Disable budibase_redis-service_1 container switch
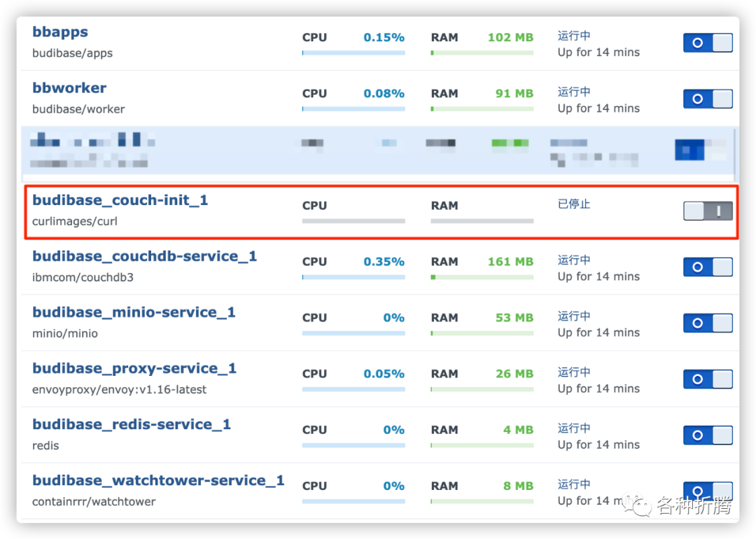The image size is (756, 539). tap(708, 435)
